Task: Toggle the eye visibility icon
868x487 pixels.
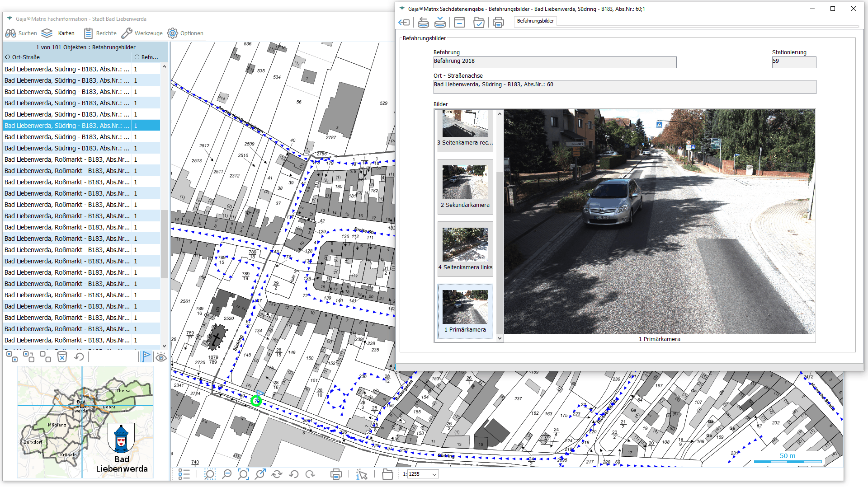Action: [x=161, y=357]
